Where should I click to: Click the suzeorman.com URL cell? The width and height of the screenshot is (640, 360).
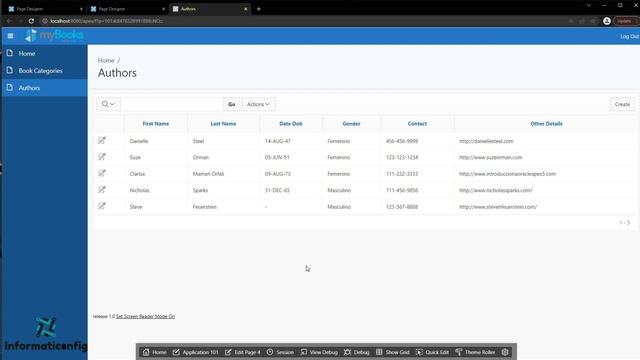coord(491,157)
